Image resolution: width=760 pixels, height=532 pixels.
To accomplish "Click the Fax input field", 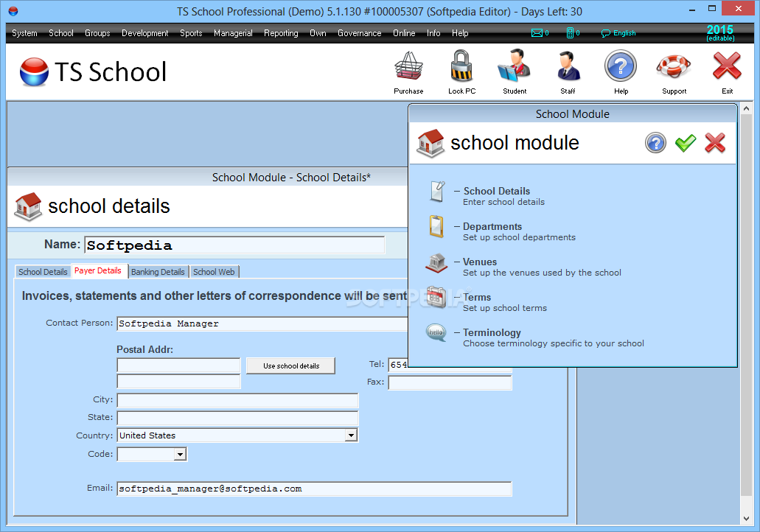I will pyautogui.click(x=450, y=382).
